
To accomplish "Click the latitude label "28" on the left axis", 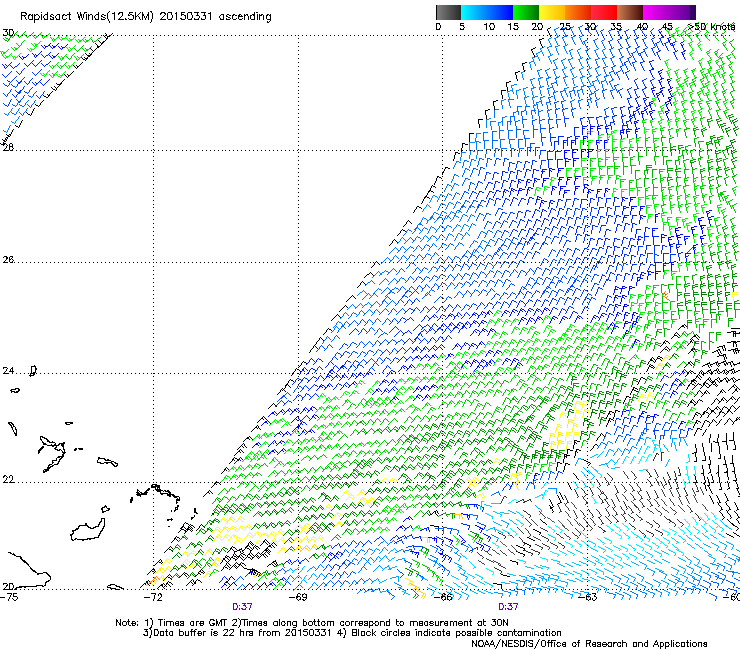I will point(8,147).
